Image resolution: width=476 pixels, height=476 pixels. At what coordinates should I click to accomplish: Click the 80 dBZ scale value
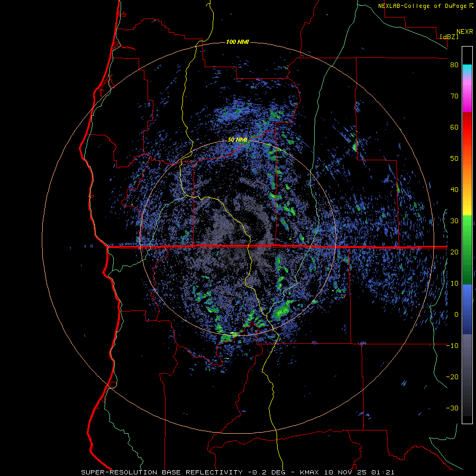click(x=454, y=65)
